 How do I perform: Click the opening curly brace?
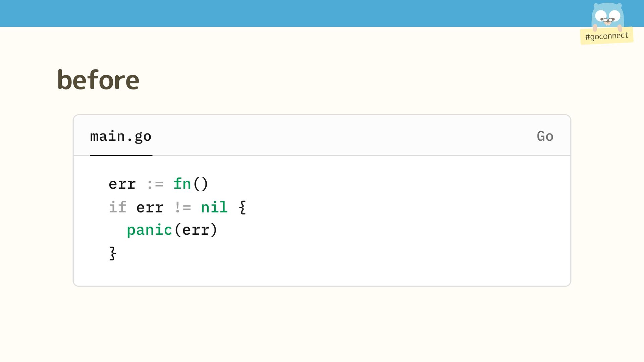click(242, 207)
